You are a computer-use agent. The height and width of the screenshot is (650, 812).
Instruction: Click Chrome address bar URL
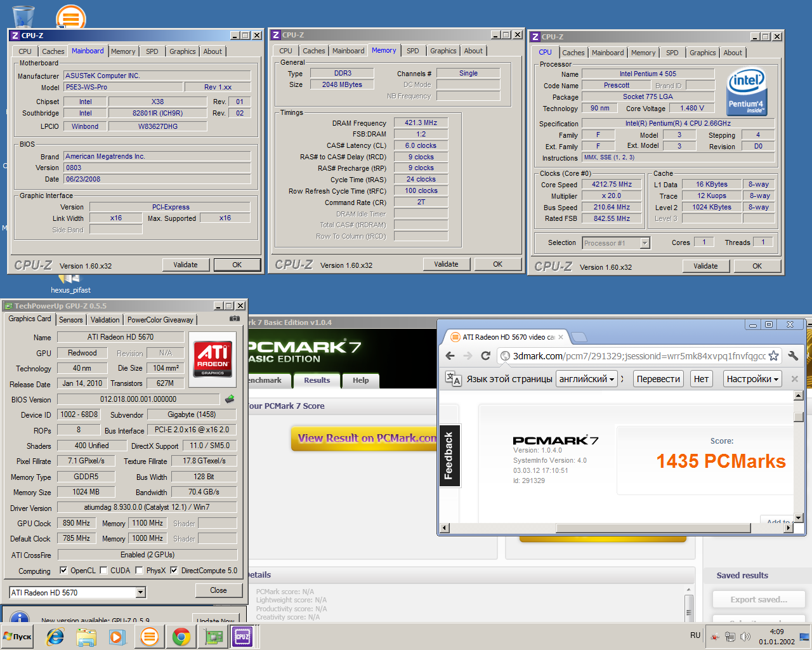point(639,356)
